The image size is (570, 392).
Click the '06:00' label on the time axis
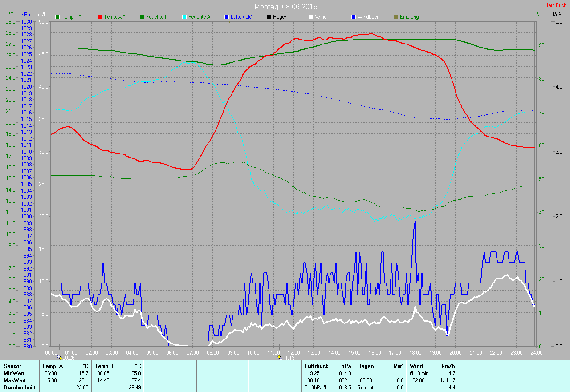pyautogui.click(x=172, y=353)
